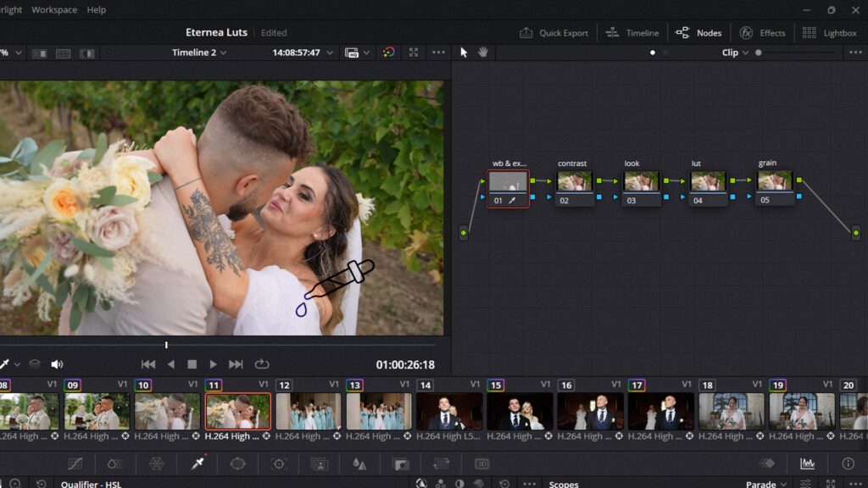The width and height of the screenshot is (868, 488).
Task: Select clip 10 thumbnail
Action: point(167,411)
